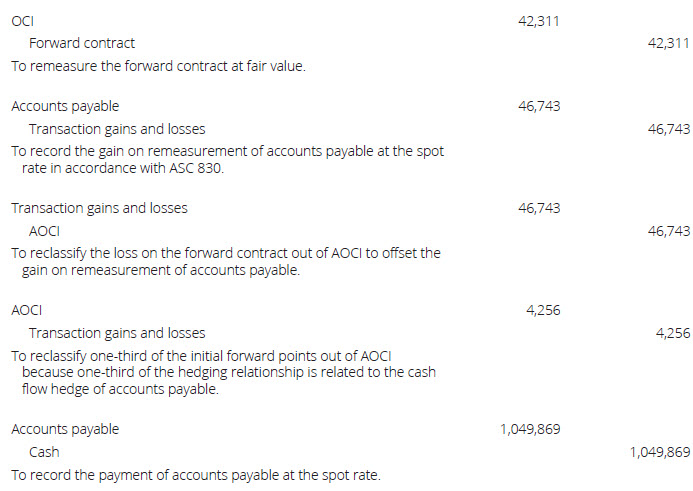
Task: Select the payment of accounts payable explanation
Action: (195, 475)
